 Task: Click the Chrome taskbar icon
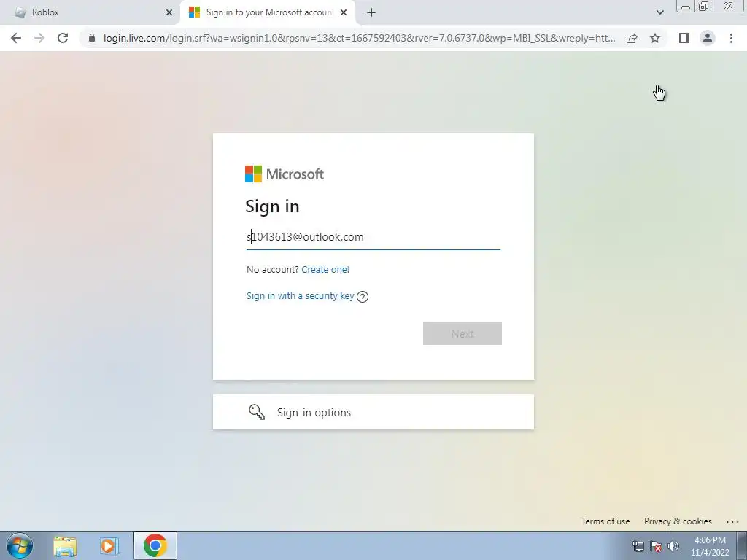155,545
